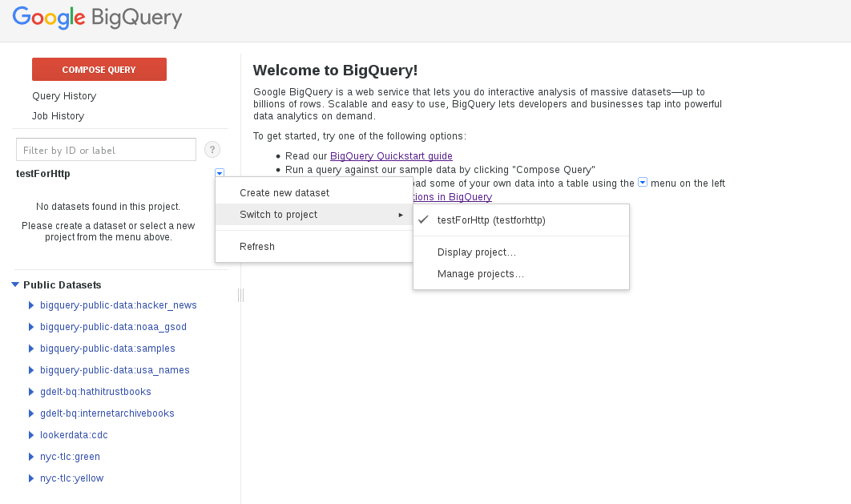Expand lookerdata:cdc dataset triangle
851x504 pixels.
point(31,435)
